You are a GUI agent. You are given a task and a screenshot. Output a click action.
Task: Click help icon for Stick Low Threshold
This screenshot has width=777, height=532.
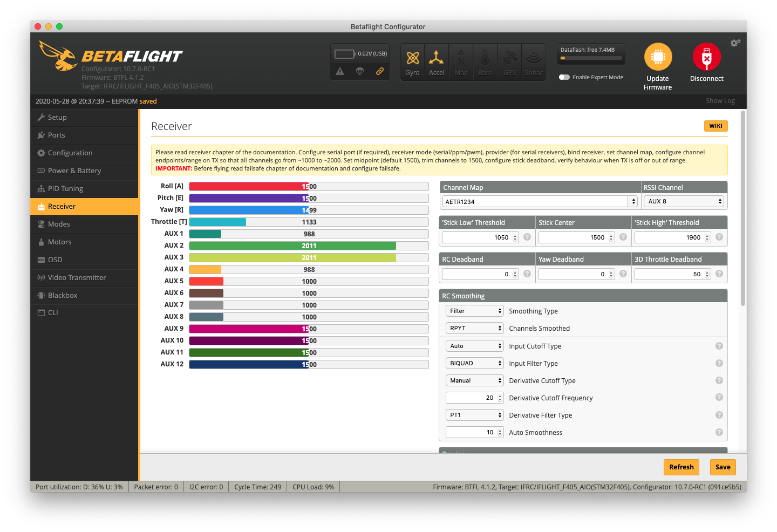(x=527, y=237)
